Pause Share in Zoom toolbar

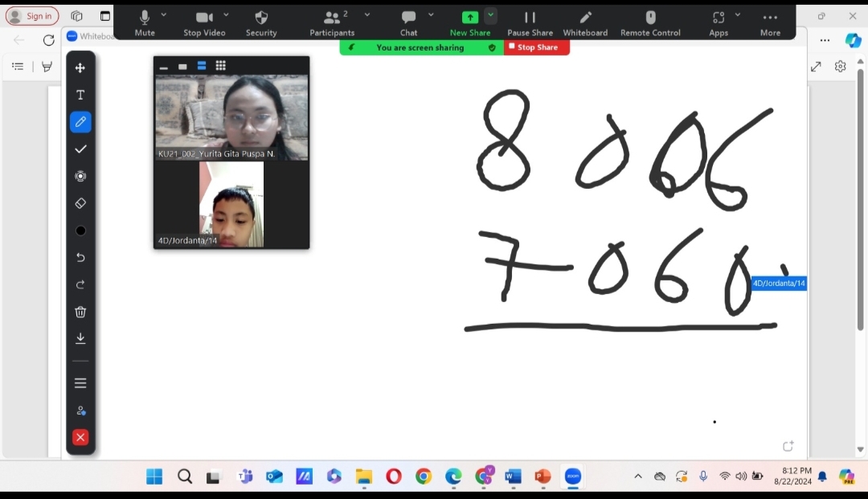(530, 23)
